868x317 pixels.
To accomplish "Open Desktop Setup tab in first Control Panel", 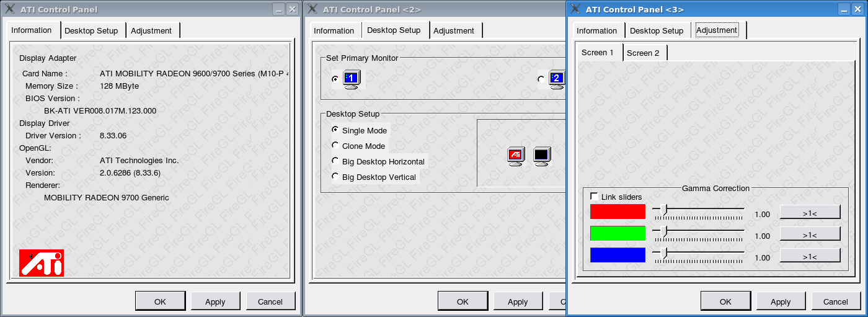I will coord(91,30).
